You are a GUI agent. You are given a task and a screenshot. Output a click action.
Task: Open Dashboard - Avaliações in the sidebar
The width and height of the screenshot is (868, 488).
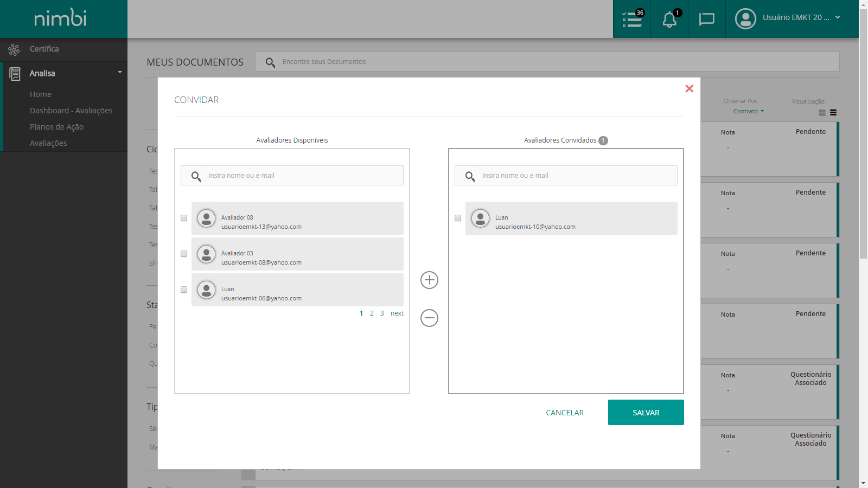[x=71, y=111]
